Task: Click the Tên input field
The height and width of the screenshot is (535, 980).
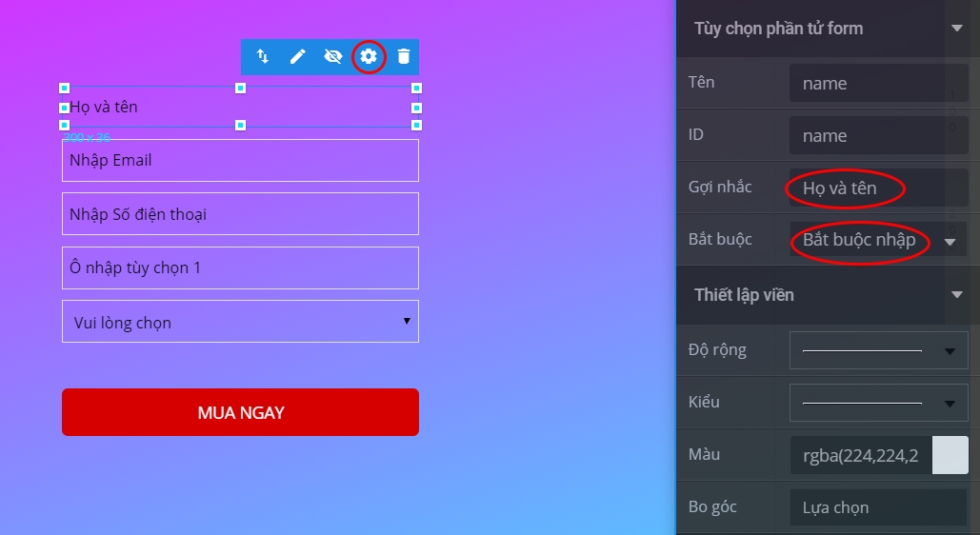Action: [x=878, y=84]
